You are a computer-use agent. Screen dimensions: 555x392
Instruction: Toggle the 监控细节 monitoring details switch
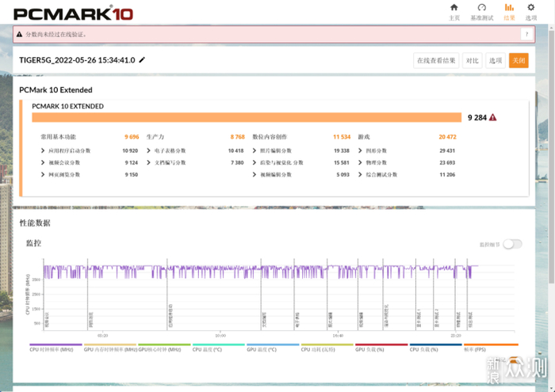pyautogui.click(x=512, y=244)
